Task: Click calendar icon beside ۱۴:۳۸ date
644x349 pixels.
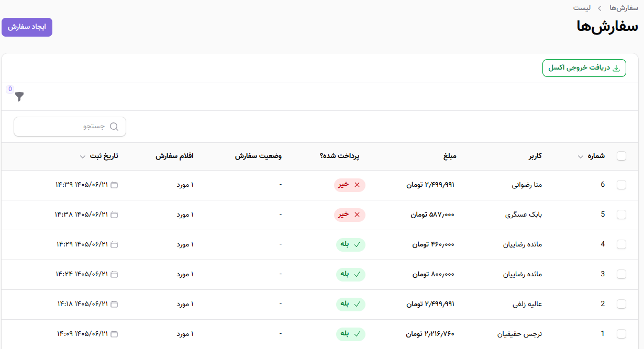Action: [x=115, y=215]
